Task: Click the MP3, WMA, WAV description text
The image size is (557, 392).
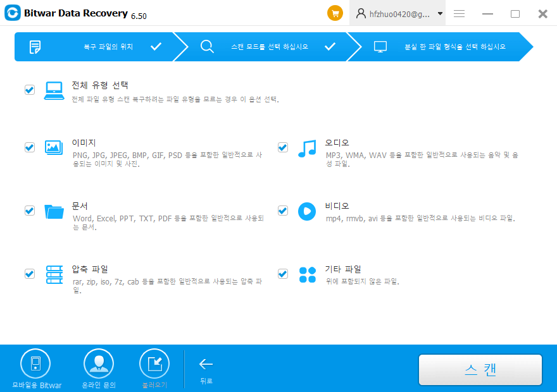Action: tap(422, 159)
